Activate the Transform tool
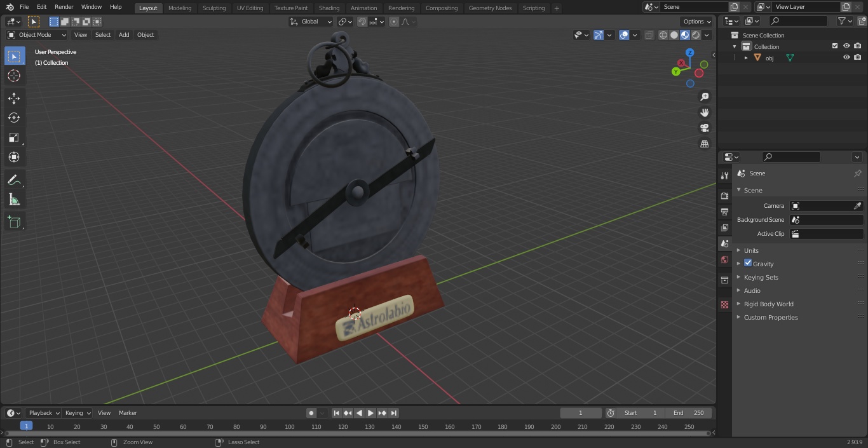Viewport: 868px width, 448px height. [14, 157]
